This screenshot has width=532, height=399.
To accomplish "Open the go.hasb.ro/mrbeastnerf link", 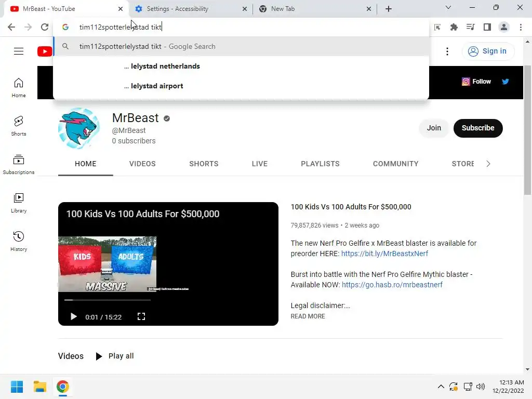I will coord(392,285).
